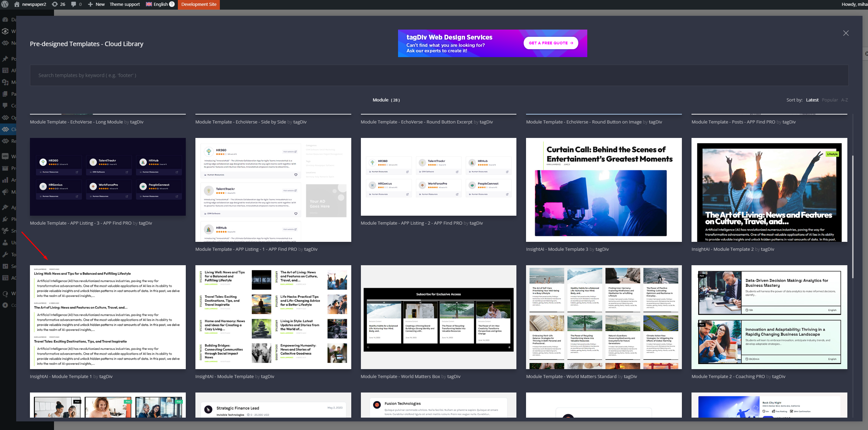Click the Rock City Night template preview

point(769,405)
